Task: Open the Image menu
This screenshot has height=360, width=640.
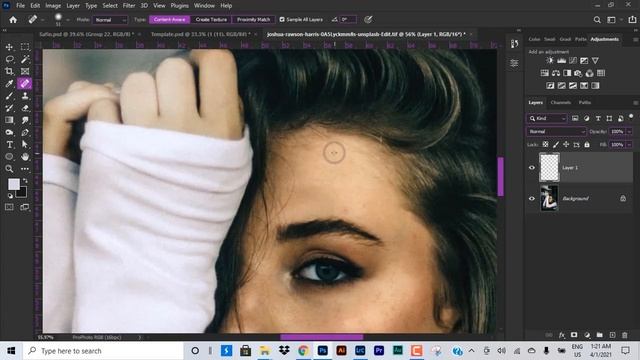Action: click(x=53, y=6)
